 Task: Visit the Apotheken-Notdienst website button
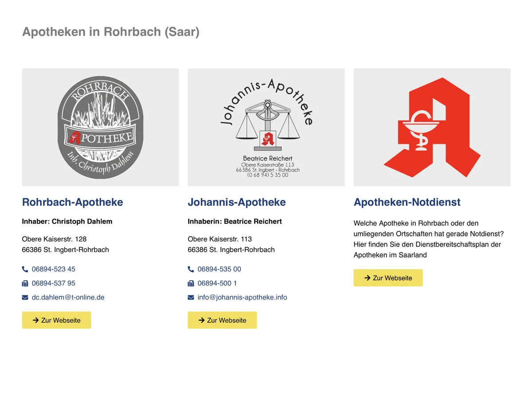(388, 278)
